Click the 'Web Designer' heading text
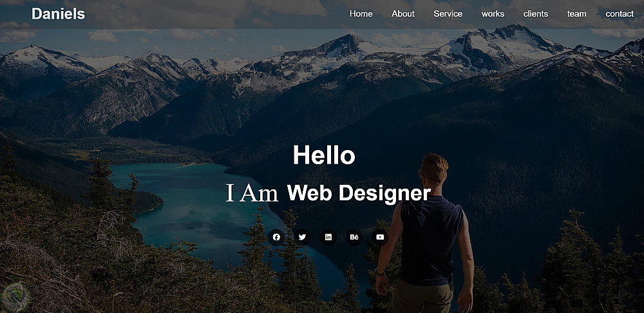This screenshot has height=313, width=644. (x=359, y=193)
